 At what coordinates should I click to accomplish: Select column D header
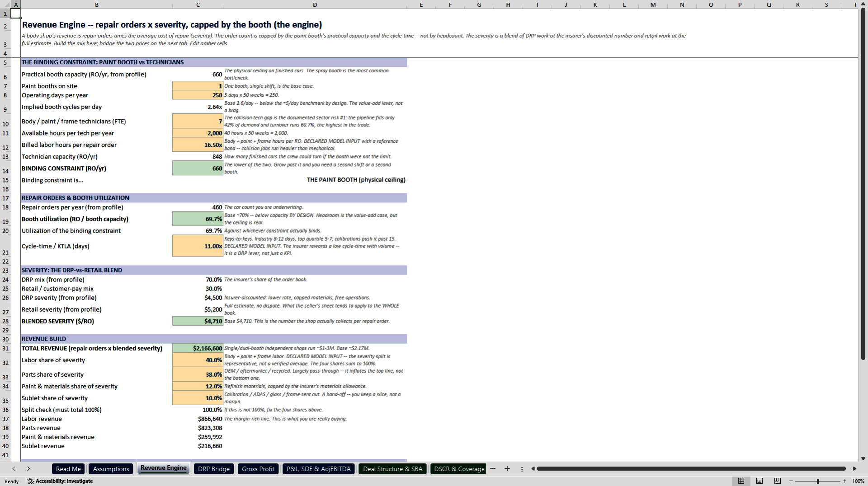coord(315,5)
